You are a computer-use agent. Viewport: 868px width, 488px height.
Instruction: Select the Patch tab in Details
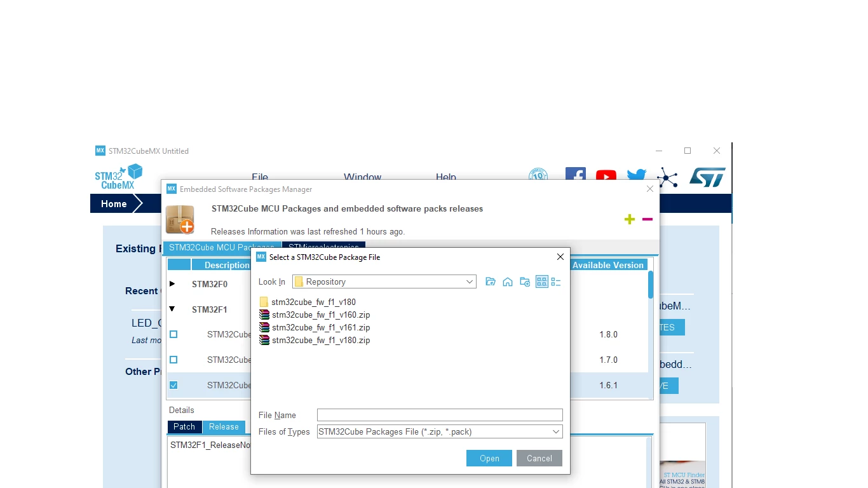click(184, 427)
